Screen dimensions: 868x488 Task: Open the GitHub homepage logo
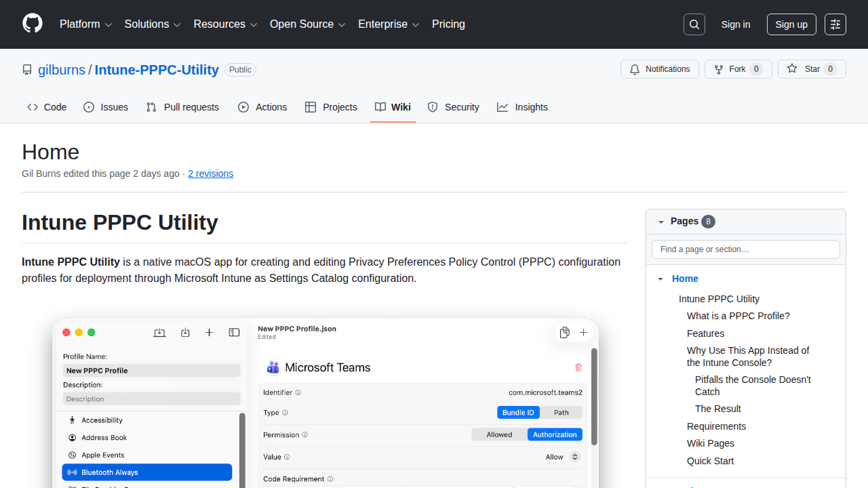point(33,24)
